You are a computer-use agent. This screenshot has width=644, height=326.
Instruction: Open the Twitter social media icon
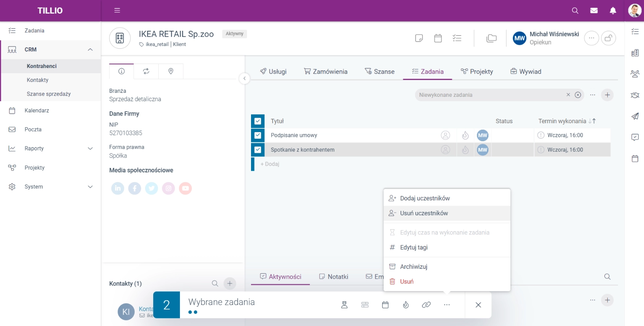pos(152,188)
